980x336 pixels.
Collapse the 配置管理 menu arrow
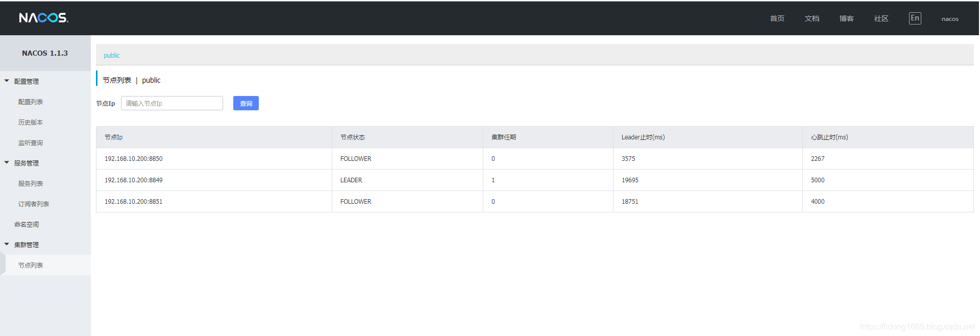[7, 81]
